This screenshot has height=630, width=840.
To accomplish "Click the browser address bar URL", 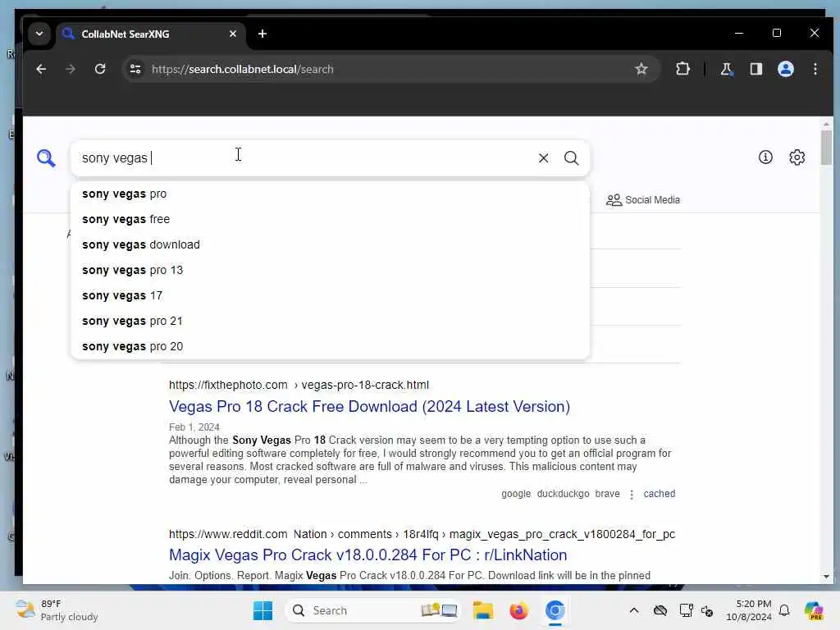I will click(x=242, y=69).
